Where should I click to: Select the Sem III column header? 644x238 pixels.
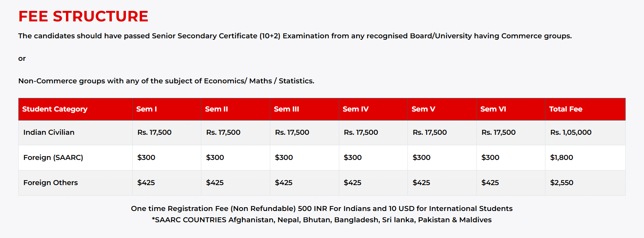[286, 109]
